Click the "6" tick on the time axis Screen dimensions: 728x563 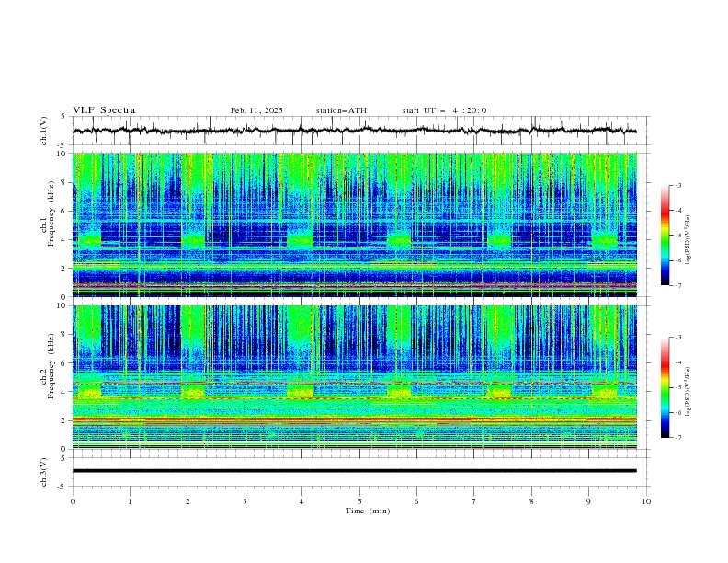[x=416, y=501]
